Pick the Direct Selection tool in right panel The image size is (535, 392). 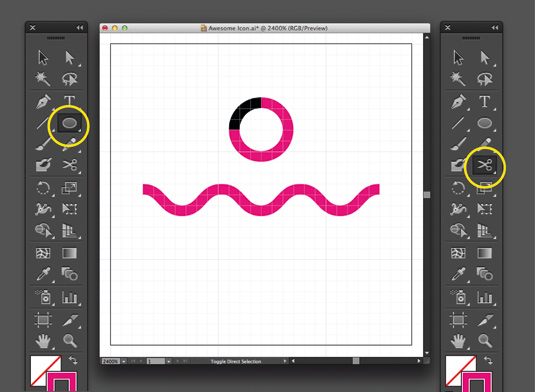[485, 58]
